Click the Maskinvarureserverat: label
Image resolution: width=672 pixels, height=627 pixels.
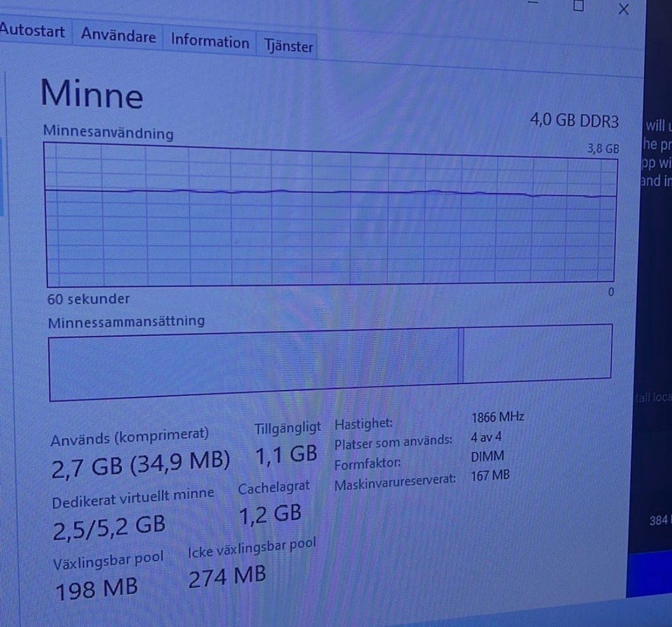(x=395, y=483)
